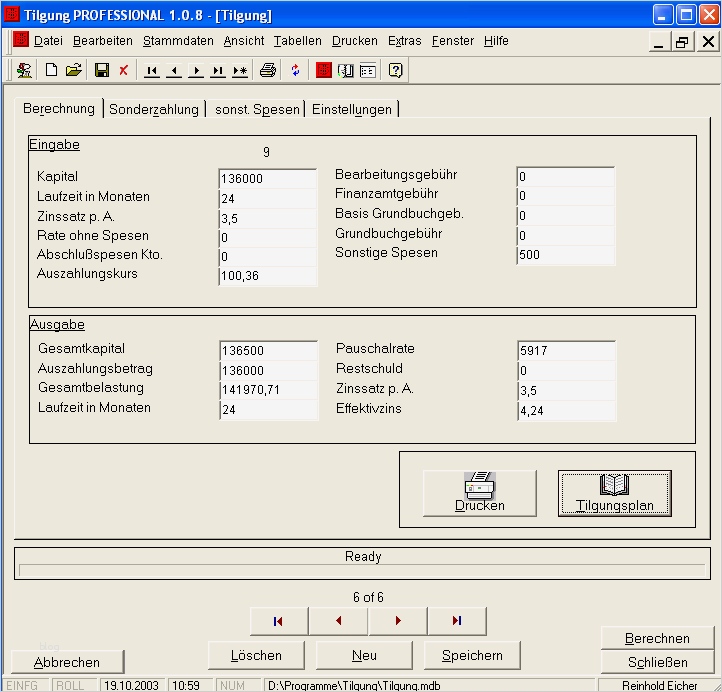The image size is (722, 692).
Task: Open the form list toolbar icon
Action: coord(368,70)
